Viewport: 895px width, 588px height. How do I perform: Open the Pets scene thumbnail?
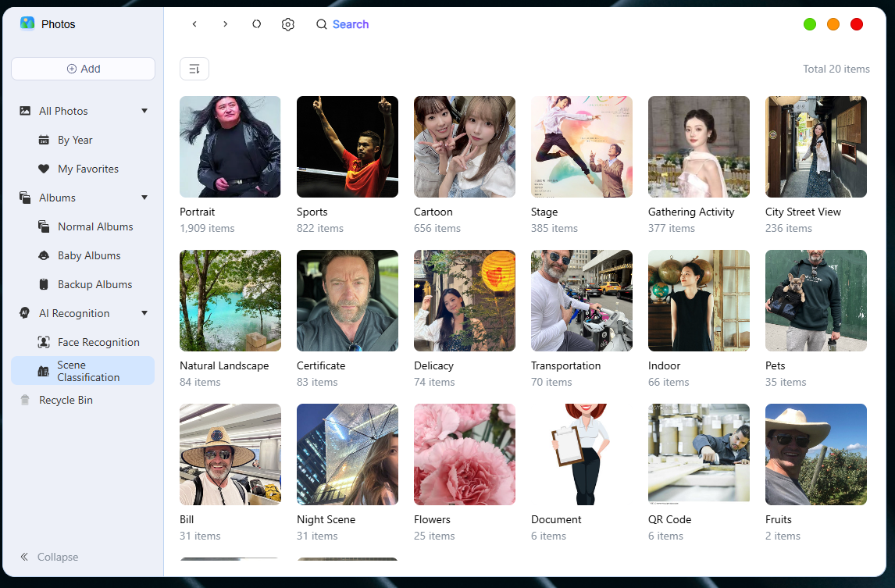pyautogui.click(x=816, y=301)
